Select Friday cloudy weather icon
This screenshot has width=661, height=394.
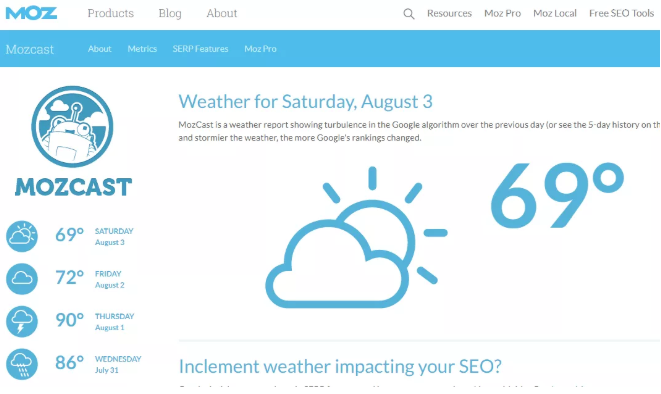[22, 279]
